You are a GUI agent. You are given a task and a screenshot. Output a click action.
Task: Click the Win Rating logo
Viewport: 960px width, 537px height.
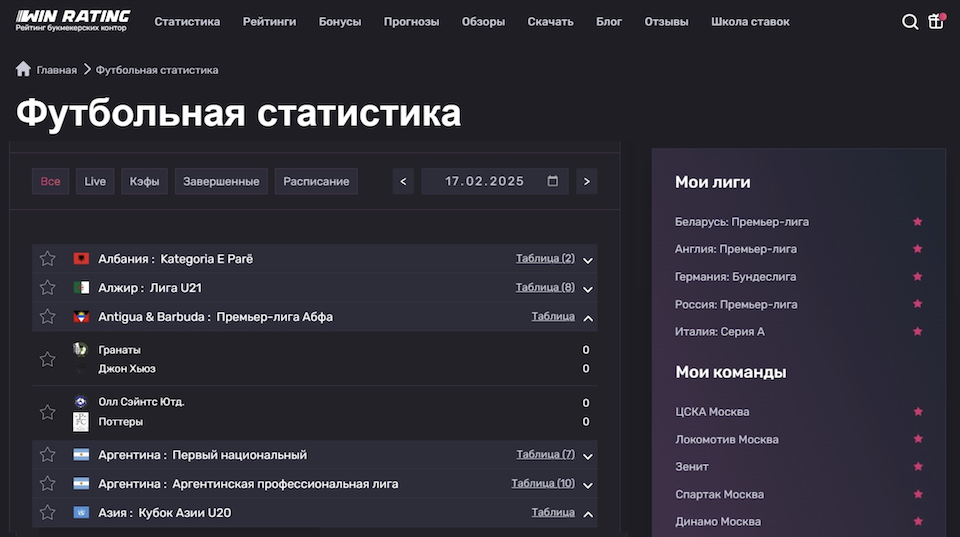[x=73, y=20]
